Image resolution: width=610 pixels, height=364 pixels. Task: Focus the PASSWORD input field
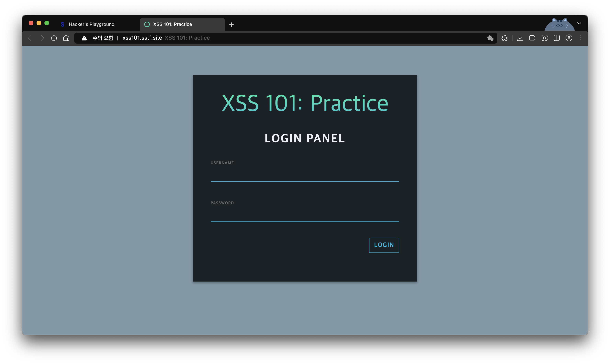(305, 215)
